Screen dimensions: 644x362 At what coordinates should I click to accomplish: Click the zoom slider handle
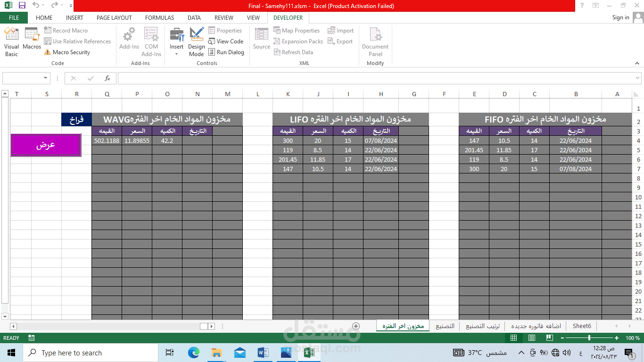click(589, 338)
